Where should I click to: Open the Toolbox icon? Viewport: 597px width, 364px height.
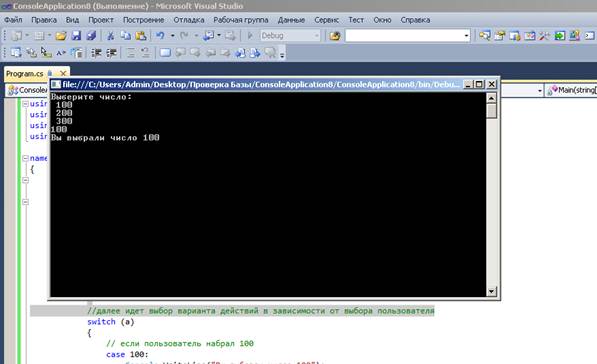pos(544,36)
